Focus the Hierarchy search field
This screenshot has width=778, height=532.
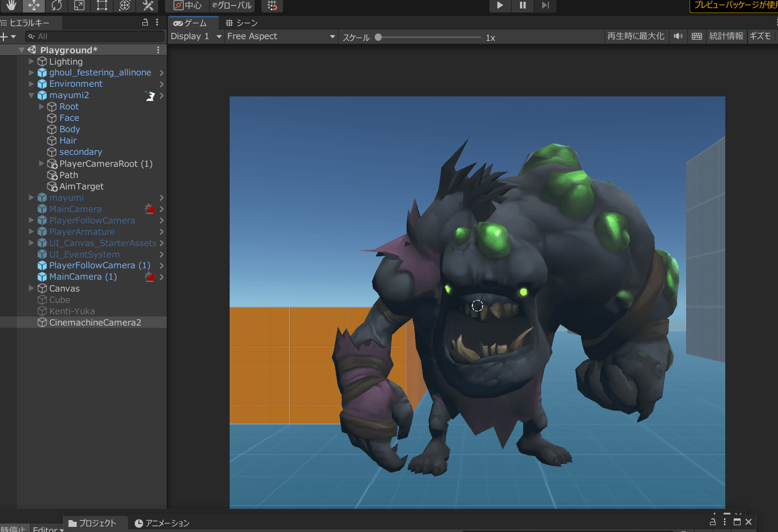(x=95, y=36)
